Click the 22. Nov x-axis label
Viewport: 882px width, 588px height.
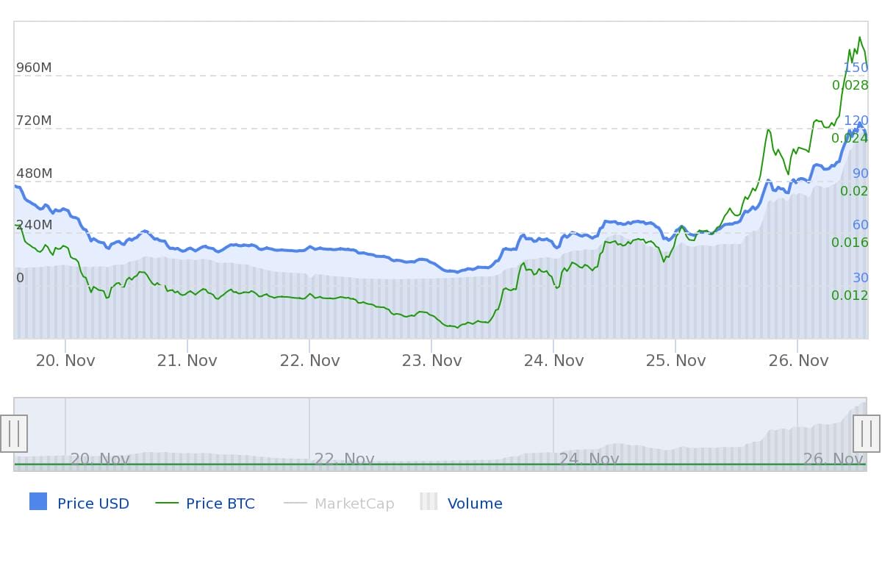pyautogui.click(x=309, y=361)
